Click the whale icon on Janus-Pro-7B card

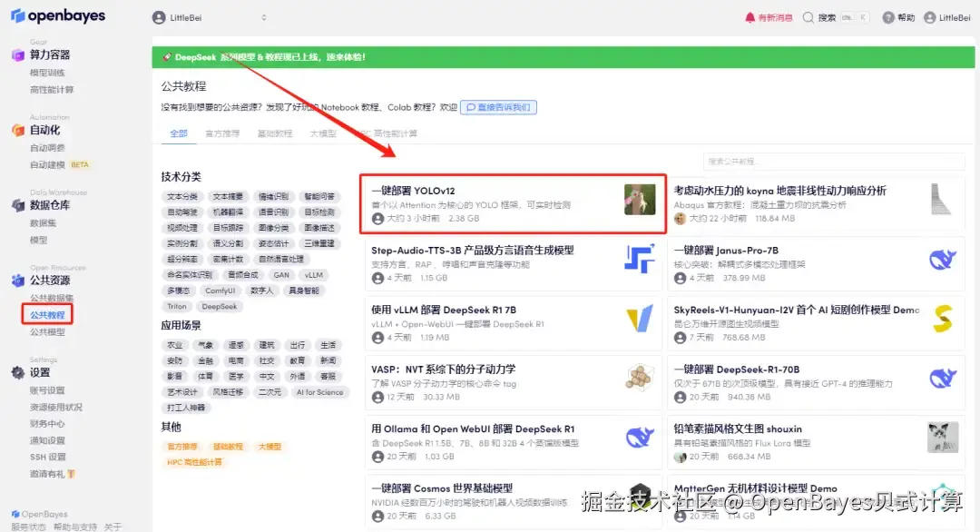(x=943, y=259)
